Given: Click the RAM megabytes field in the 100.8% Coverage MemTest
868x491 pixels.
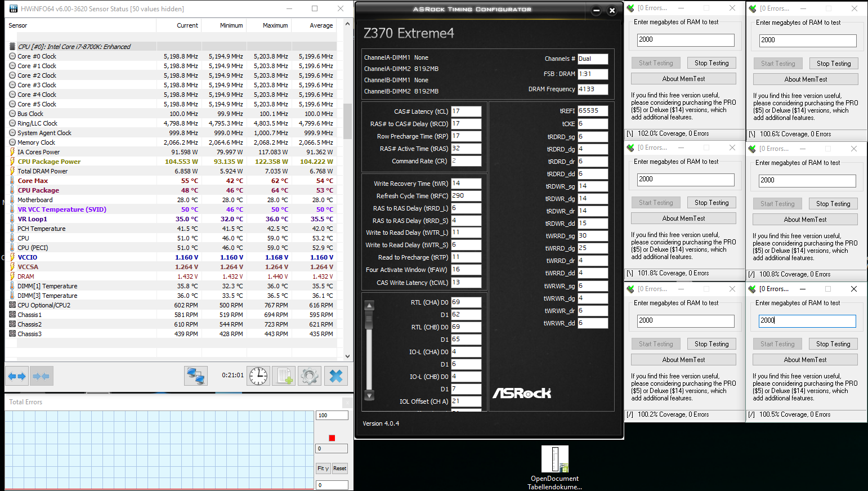Looking at the screenshot, I should tap(807, 181).
